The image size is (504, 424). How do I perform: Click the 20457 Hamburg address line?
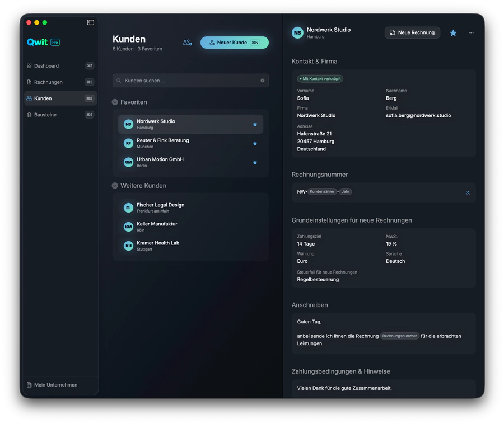(316, 142)
